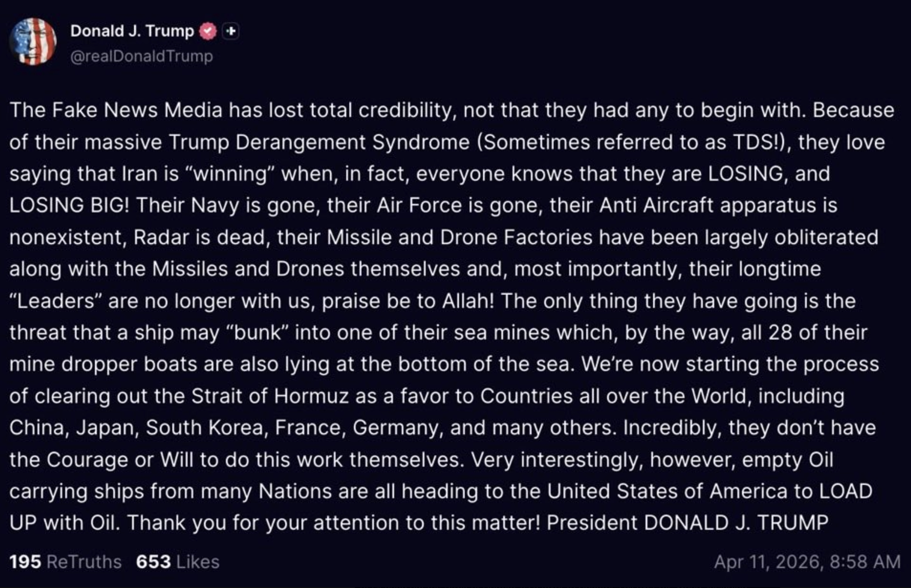Image resolution: width=911 pixels, height=588 pixels.
Task: Click 'LOSING BIG!' in the post text
Action: point(69,205)
